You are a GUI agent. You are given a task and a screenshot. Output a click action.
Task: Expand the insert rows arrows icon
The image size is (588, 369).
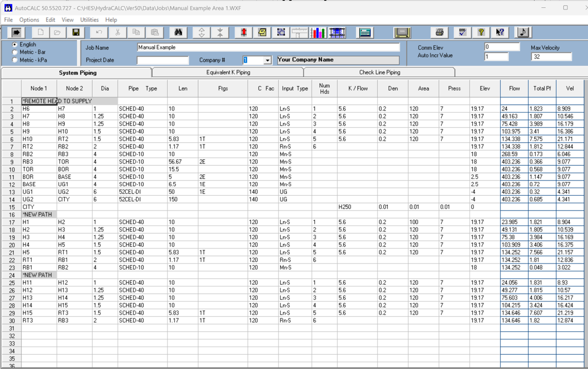coord(201,32)
